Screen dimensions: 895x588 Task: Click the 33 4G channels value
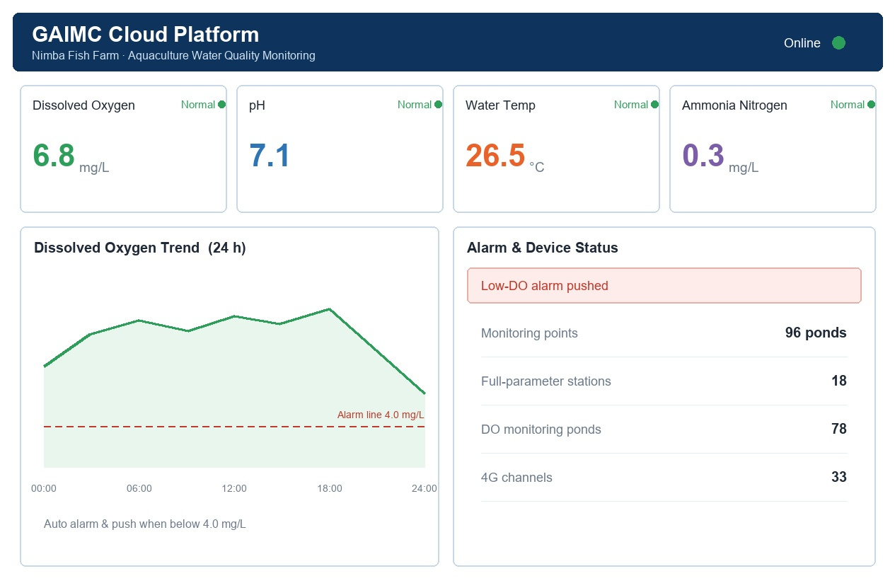tap(839, 477)
